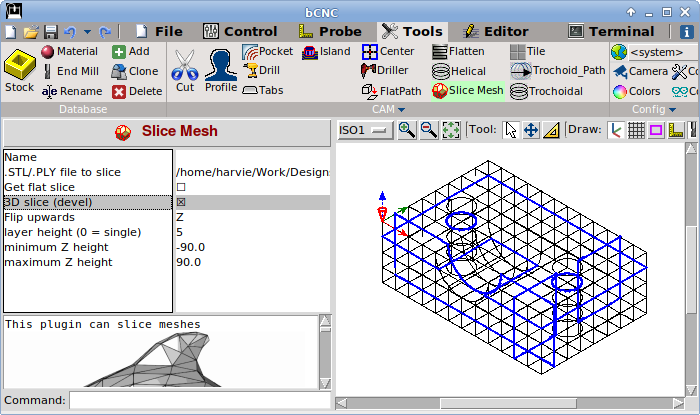This screenshot has height=415, width=700.
Task: Select the highlighted Slice Mesh tool
Action: point(468,91)
